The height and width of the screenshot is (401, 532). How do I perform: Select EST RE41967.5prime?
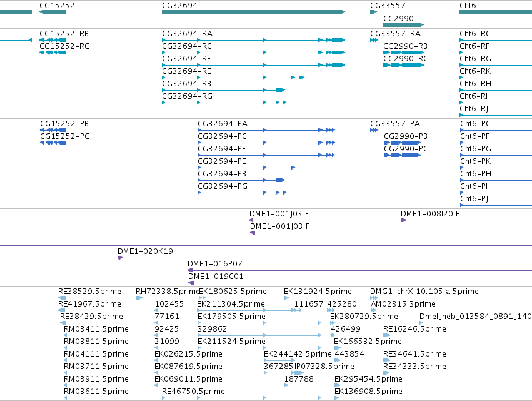(x=89, y=304)
